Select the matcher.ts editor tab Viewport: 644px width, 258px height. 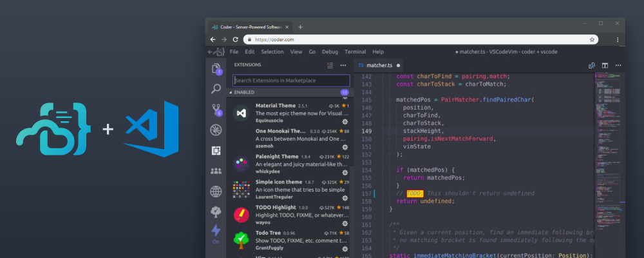click(x=379, y=65)
